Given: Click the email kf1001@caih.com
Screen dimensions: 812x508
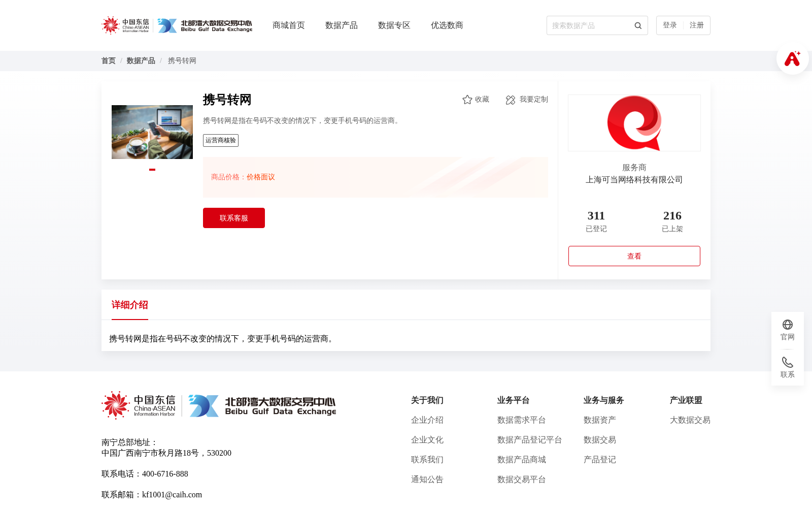Looking at the screenshot, I should pos(172,495).
